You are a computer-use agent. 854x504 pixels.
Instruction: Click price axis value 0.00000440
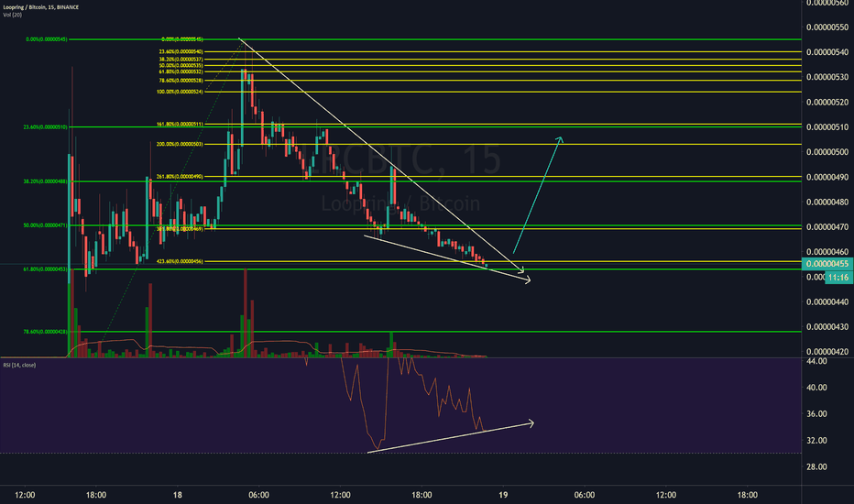pyautogui.click(x=827, y=301)
